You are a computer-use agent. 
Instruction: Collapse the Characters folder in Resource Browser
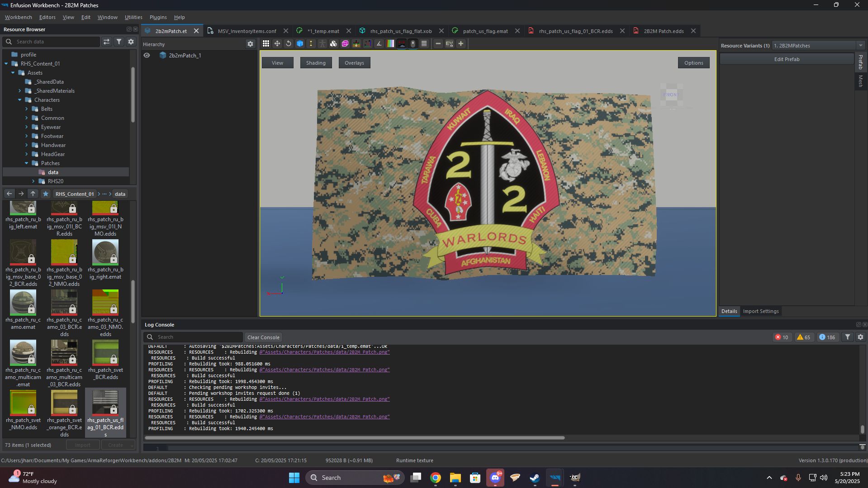coord(20,100)
